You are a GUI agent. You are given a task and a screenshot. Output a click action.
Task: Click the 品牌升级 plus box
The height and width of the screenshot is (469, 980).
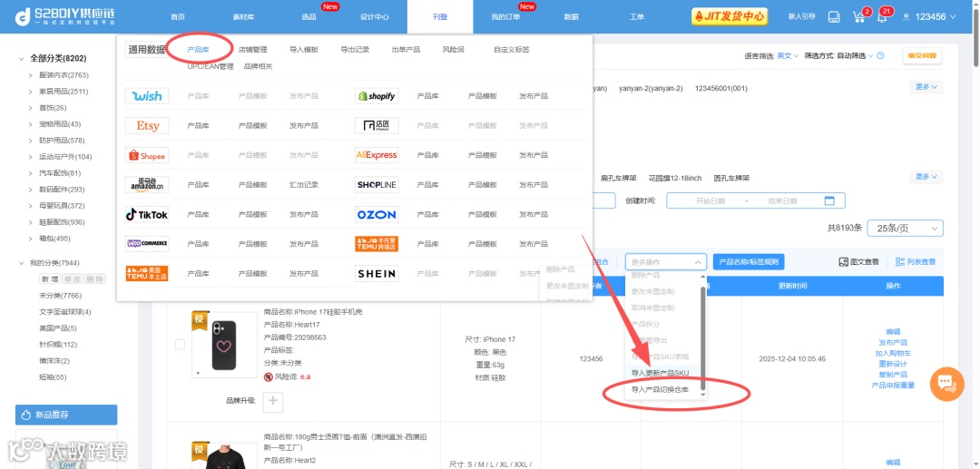coord(273,401)
